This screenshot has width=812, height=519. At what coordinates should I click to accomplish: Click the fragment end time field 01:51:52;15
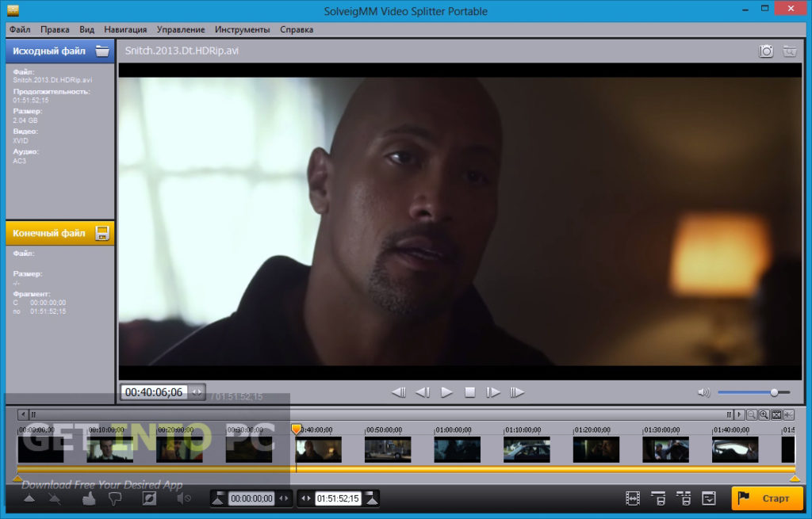[x=338, y=498]
